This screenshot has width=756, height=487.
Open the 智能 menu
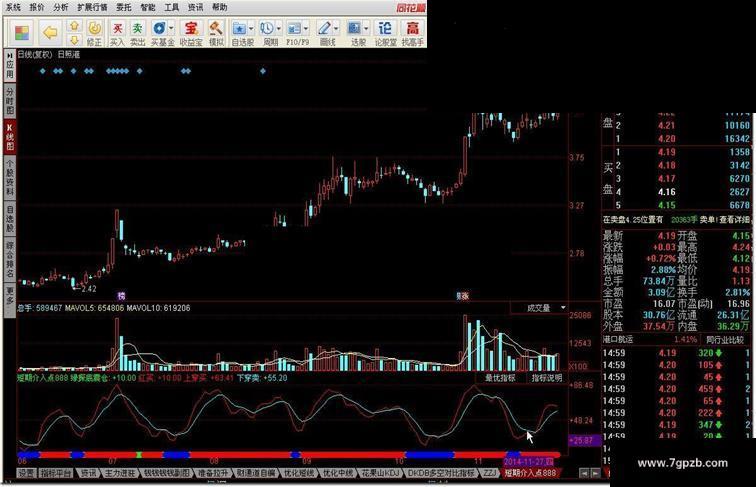pyautogui.click(x=148, y=7)
